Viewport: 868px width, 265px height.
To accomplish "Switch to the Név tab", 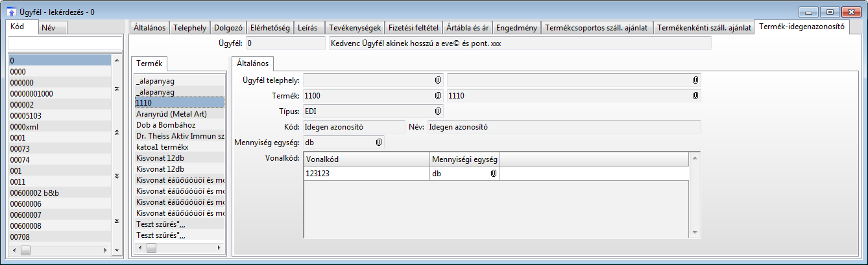I will point(48,28).
